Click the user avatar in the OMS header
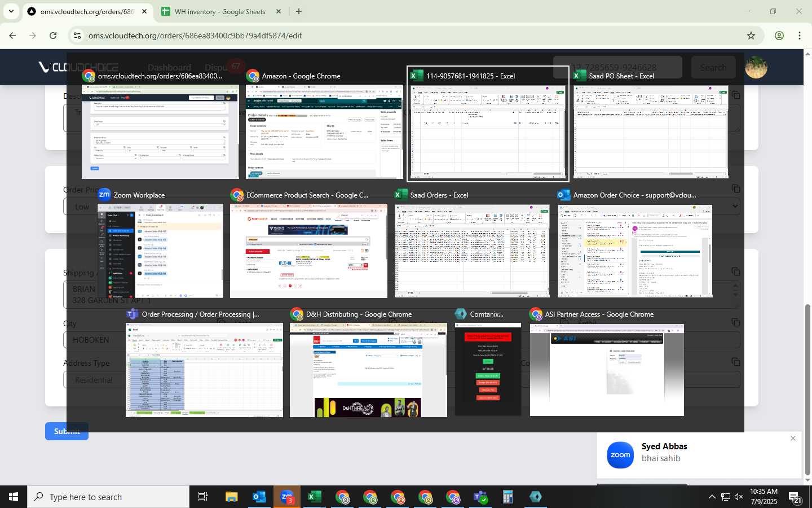Screen dimensions: 812x508 [756, 67]
